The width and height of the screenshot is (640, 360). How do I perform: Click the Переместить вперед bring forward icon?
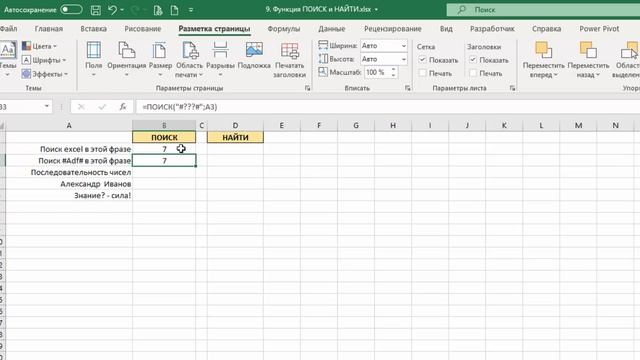coord(543,50)
